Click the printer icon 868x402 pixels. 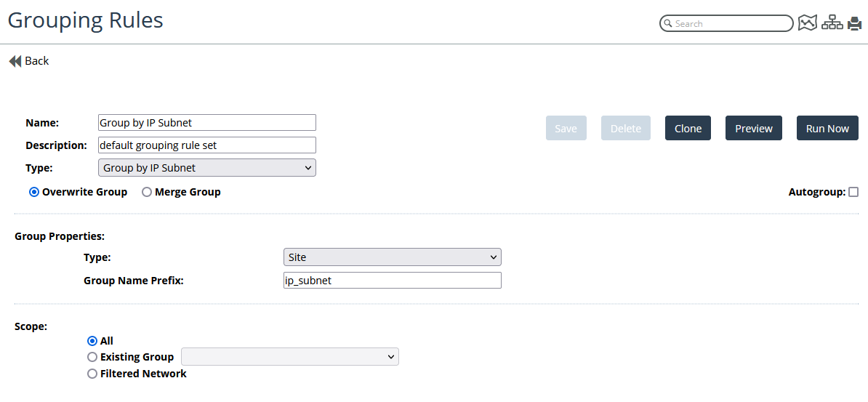point(853,23)
